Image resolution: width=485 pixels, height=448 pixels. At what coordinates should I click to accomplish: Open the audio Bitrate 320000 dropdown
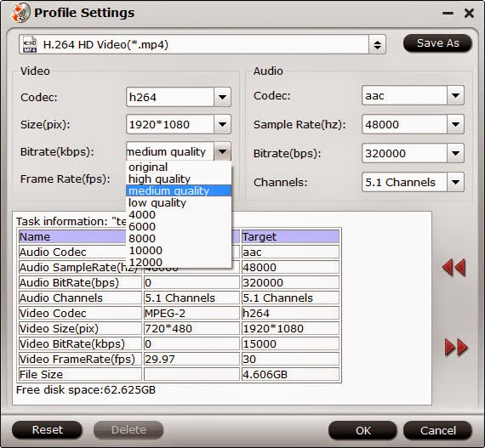click(x=455, y=153)
